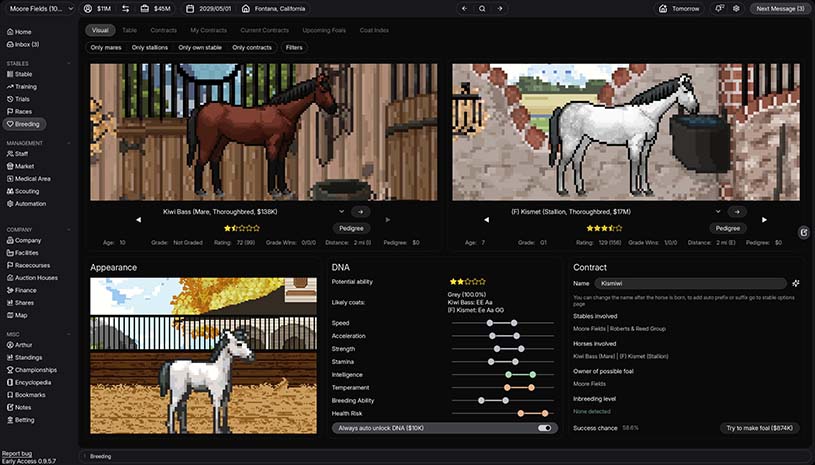Open Pedigree for Kiwi Bass

351,228
